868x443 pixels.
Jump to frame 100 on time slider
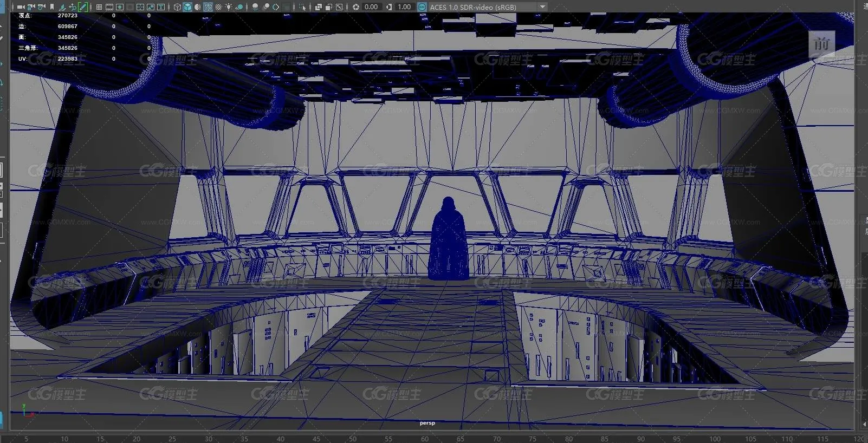[715, 439]
